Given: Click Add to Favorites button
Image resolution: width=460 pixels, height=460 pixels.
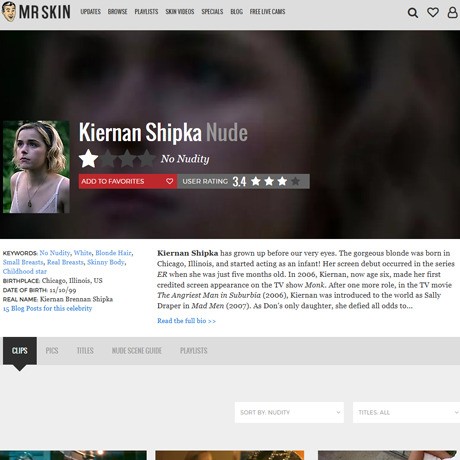Looking at the screenshot, I should click(128, 181).
